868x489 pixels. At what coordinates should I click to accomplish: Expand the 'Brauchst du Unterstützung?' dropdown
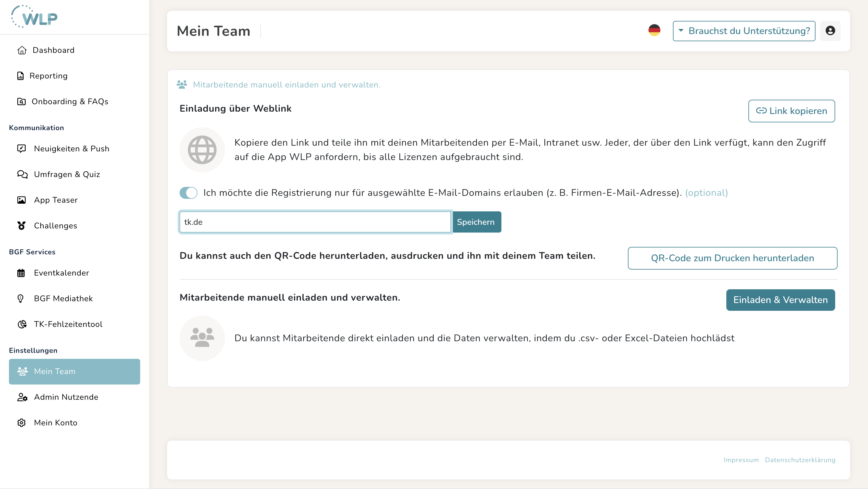(744, 31)
